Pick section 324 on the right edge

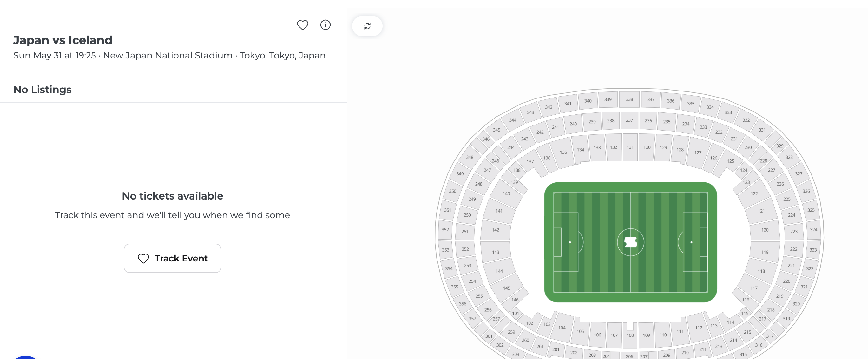tap(813, 230)
